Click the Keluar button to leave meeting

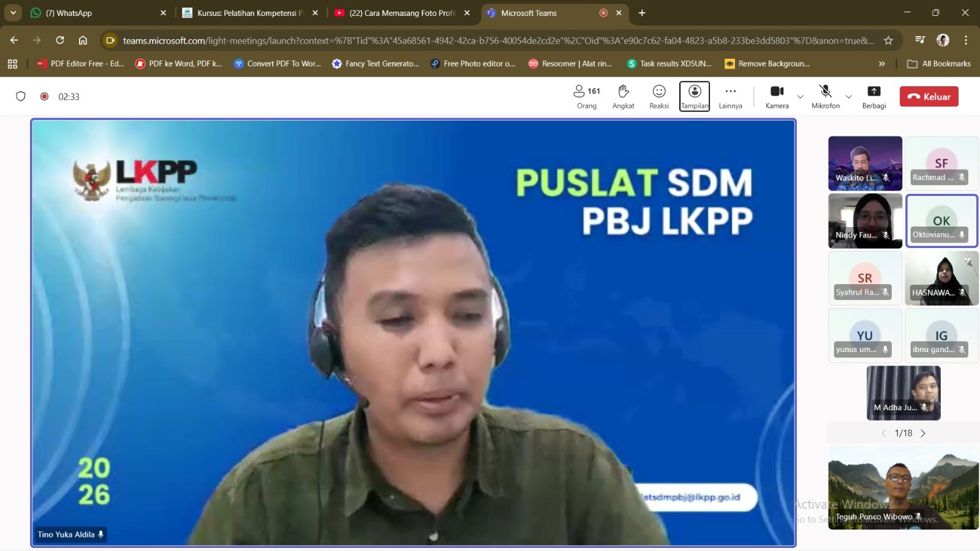pyautogui.click(x=929, y=96)
